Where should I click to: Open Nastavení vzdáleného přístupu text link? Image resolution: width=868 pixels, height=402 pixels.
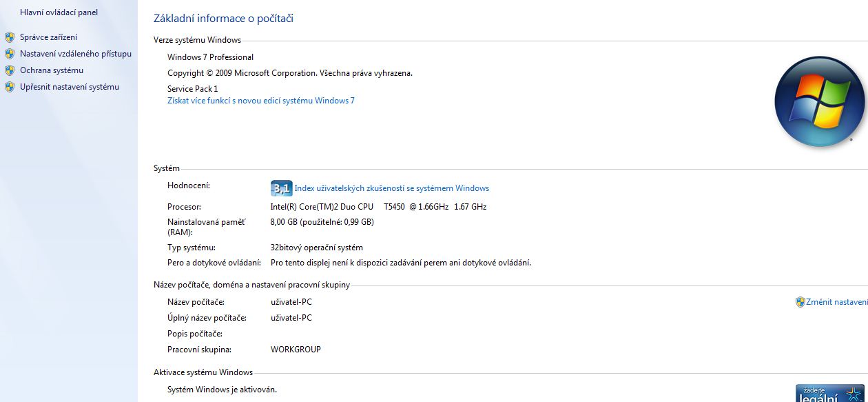point(75,54)
